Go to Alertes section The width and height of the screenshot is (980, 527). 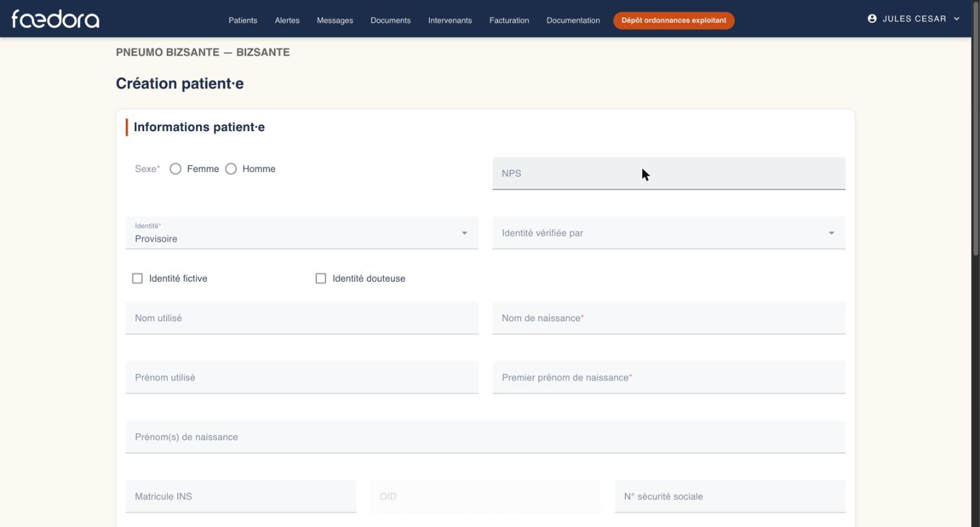pos(287,20)
